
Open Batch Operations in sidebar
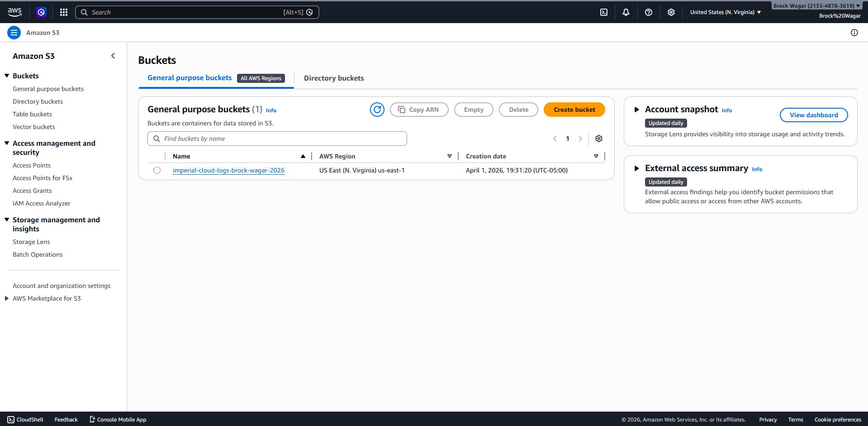(38, 254)
